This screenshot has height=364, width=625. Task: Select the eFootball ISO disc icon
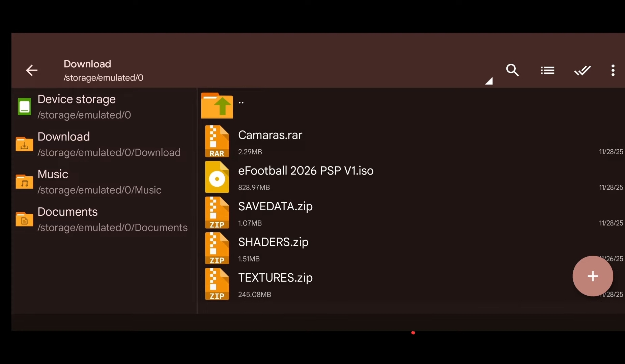[x=217, y=177]
